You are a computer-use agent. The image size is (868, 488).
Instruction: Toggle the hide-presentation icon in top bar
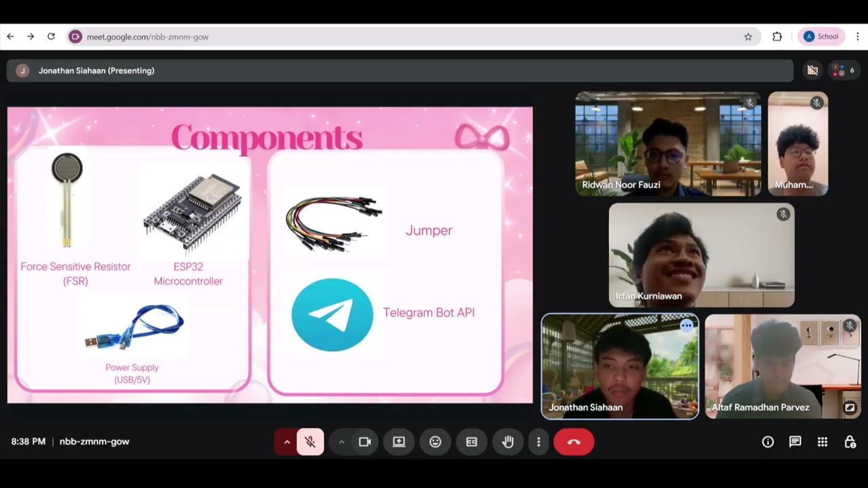click(812, 70)
